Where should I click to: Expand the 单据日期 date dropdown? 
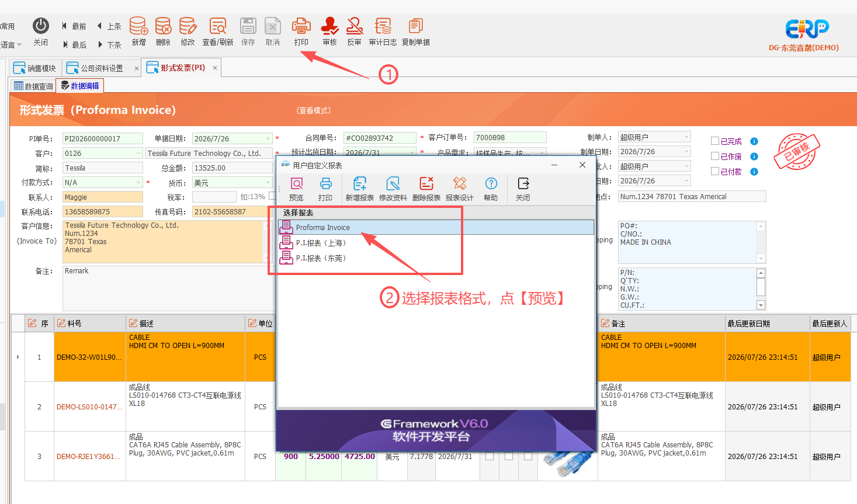(x=268, y=138)
